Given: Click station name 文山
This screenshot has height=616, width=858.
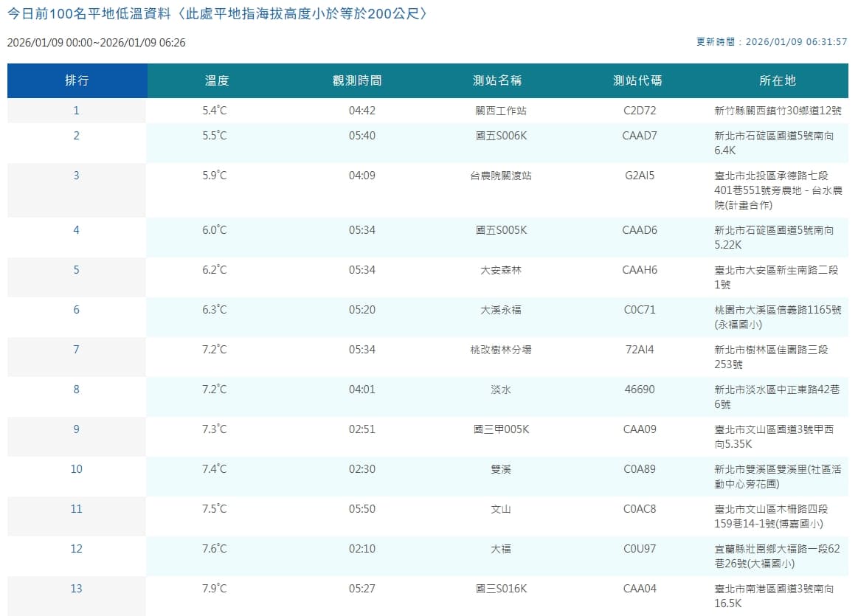Looking at the screenshot, I should (501, 510).
